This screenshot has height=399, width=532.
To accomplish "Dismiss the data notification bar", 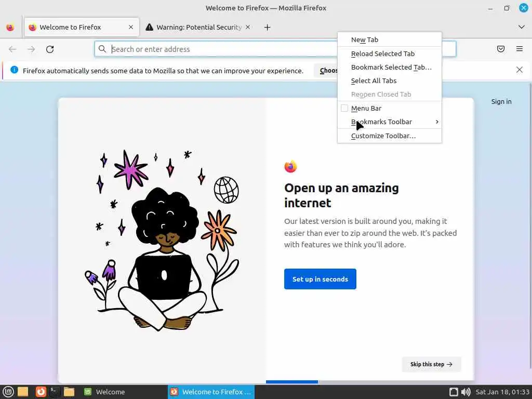I will click(519, 70).
